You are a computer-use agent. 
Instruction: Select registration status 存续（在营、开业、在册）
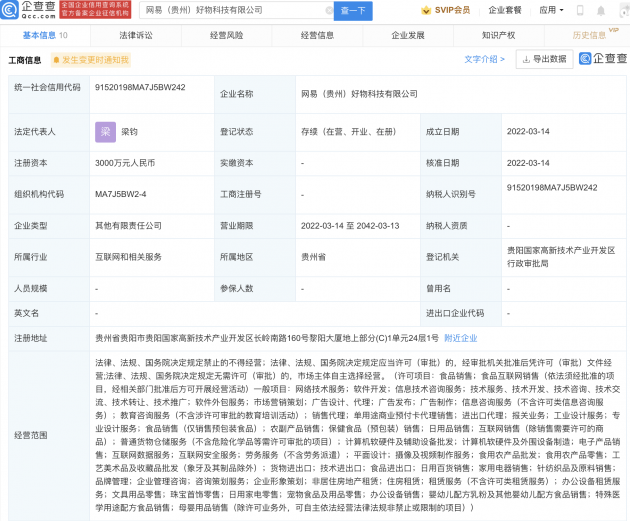tap(349, 132)
